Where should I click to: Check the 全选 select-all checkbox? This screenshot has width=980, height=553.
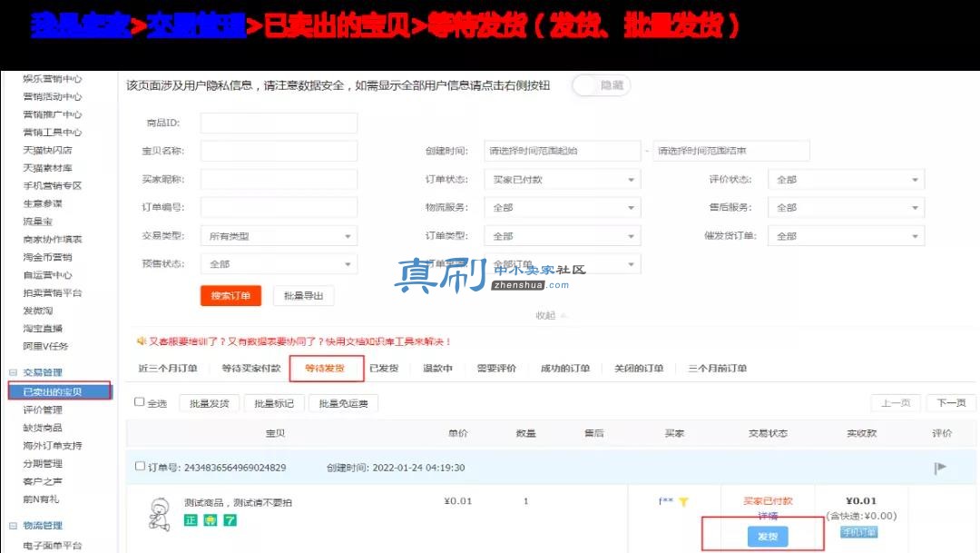(140, 402)
